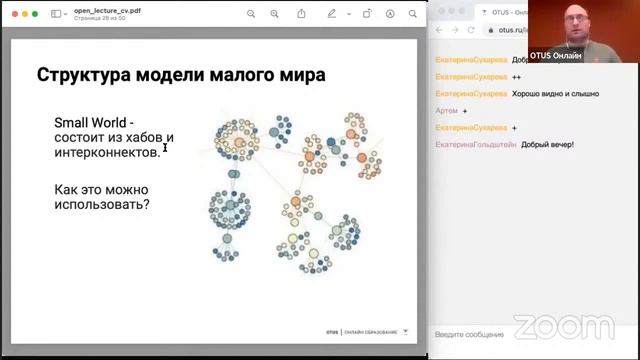Select the chat message 'Хорошо видно и слышно'
This screenshot has height=360, width=640.
click(x=556, y=94)
